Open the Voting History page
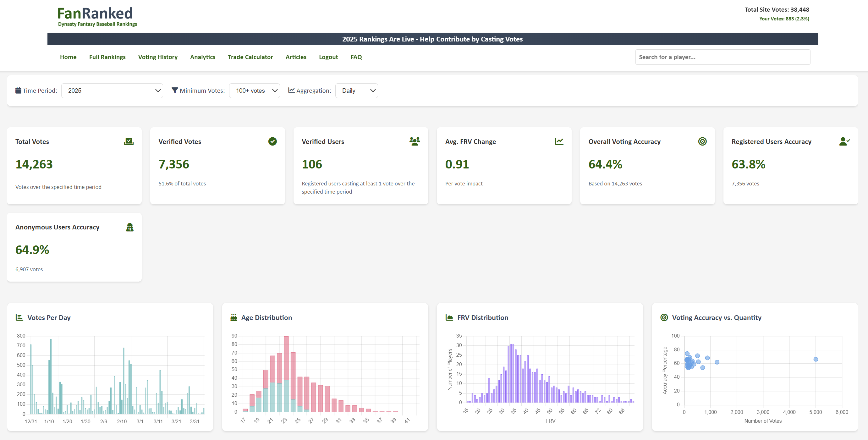This screenshot has width=868, height=440. pyautogui.click(x=158, y=57)
